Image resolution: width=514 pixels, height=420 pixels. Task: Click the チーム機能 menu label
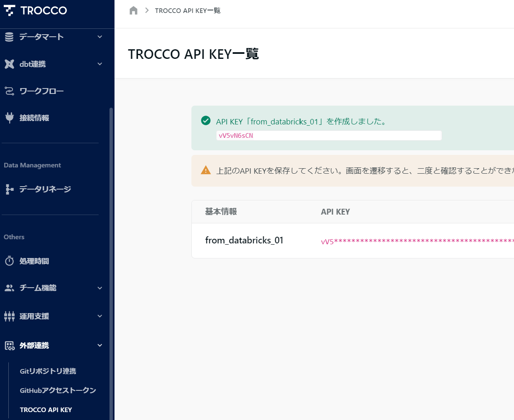pos(38,288)
